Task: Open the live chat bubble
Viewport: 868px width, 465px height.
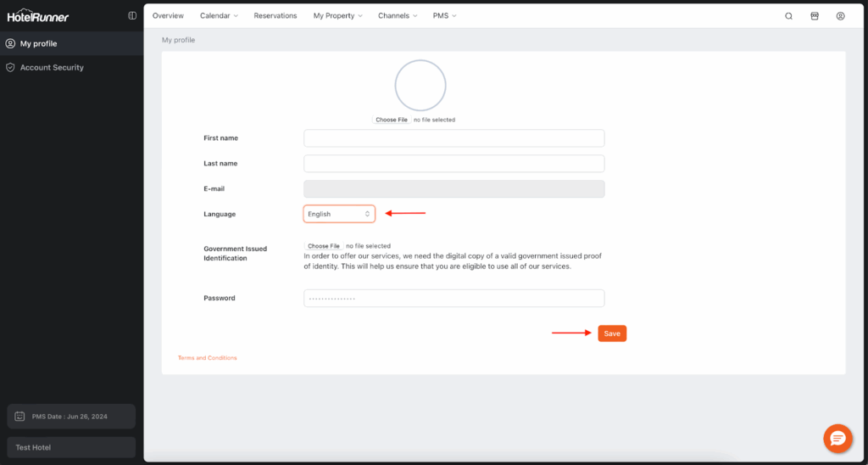Action: [x=837, y=438]
